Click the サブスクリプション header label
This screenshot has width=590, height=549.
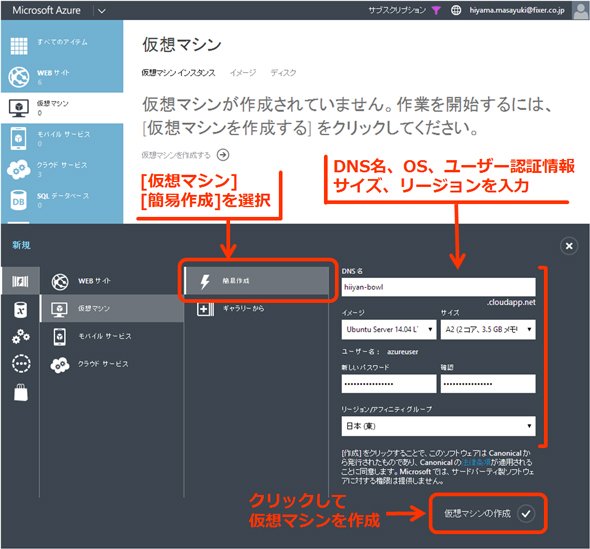pyautogui.click(x=397, y=11)
